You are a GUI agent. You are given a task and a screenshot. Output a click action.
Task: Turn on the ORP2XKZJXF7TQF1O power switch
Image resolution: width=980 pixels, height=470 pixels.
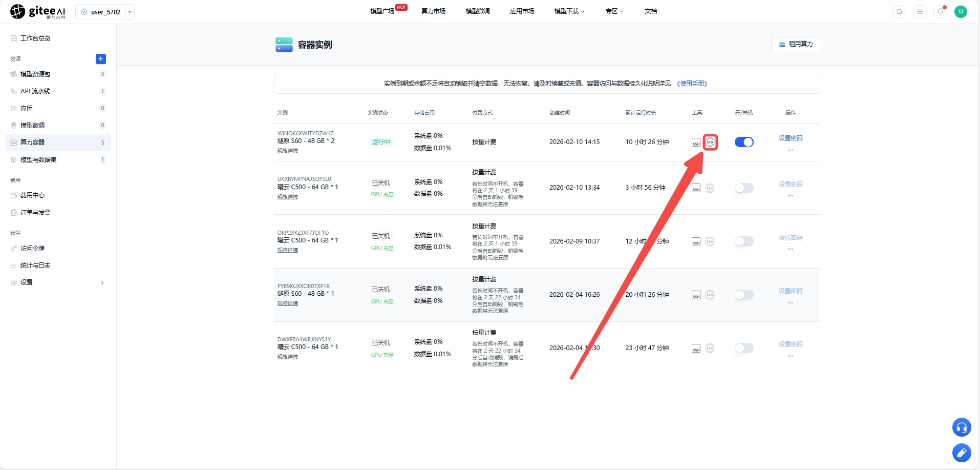[x=744, y=241]
